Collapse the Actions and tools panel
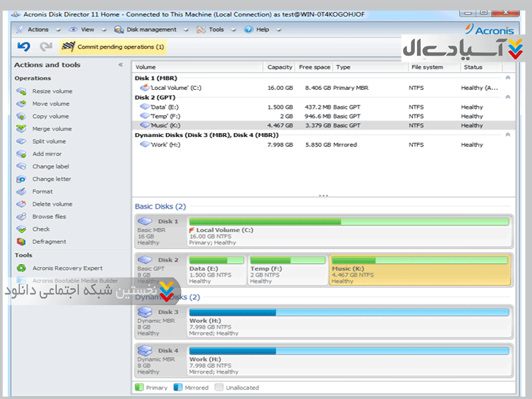 (x=120, y=65)
